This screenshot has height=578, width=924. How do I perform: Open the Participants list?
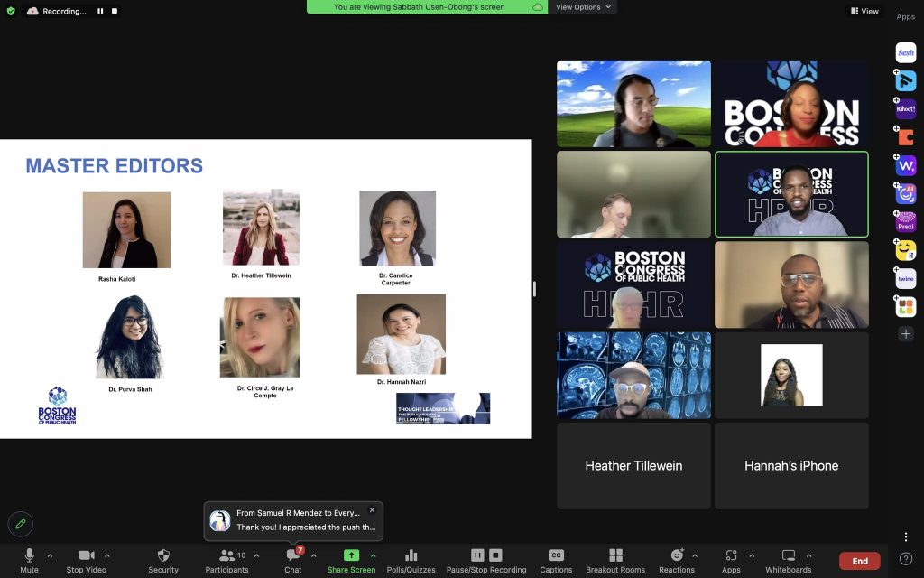[226, 560]
